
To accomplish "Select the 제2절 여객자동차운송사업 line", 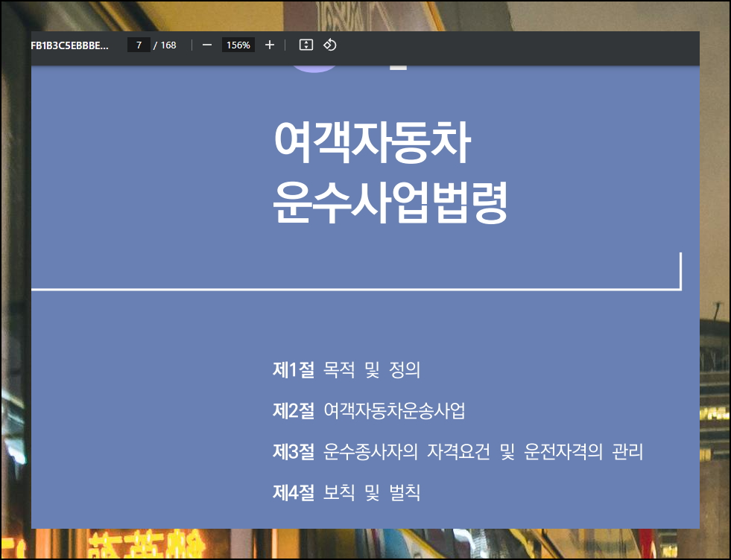I will tap(369, 410).
